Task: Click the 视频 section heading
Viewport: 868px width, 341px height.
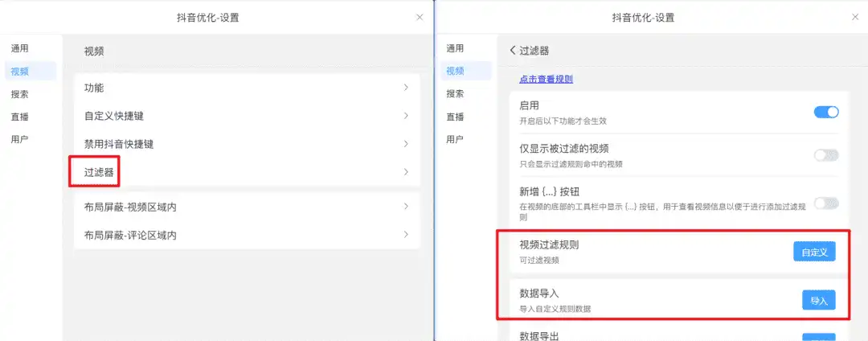Action: pos(94,52)
